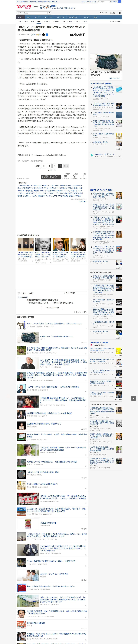The width and height of the screenshot is (138, 644).
Task: Select the 経済 category tab
Action: pos(39,21)
